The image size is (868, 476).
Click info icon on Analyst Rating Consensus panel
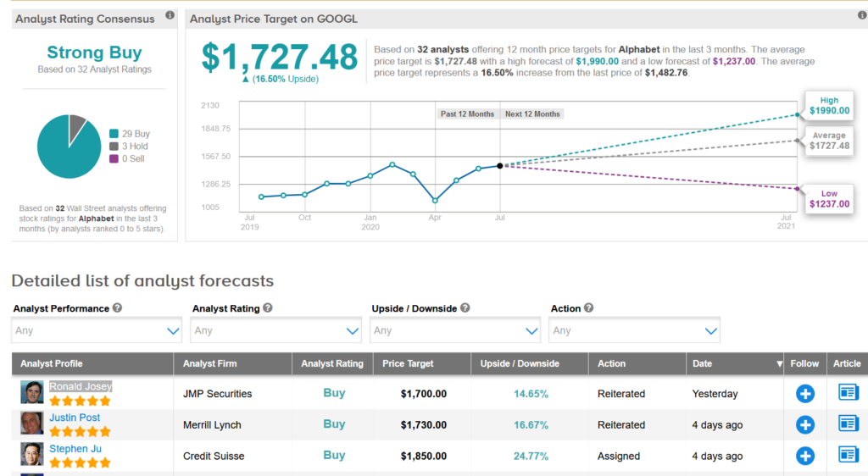170,16
